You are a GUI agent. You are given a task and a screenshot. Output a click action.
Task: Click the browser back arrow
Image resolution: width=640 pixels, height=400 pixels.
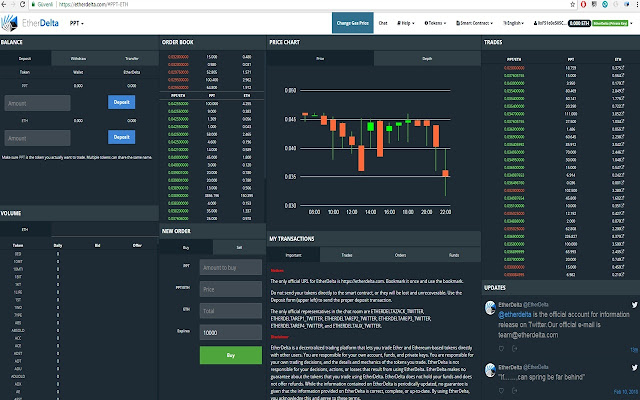pyautogui.click(x=4, y=4)
